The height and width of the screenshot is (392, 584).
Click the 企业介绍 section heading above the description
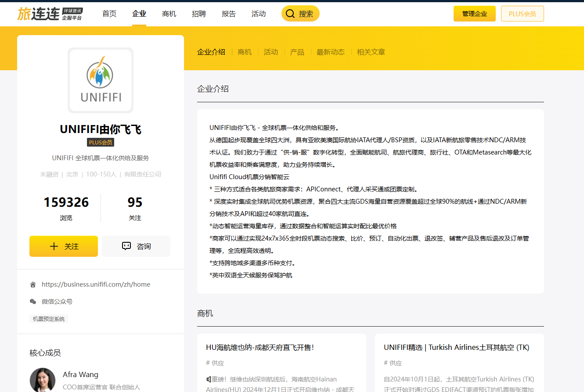click(x=213, y=89)
